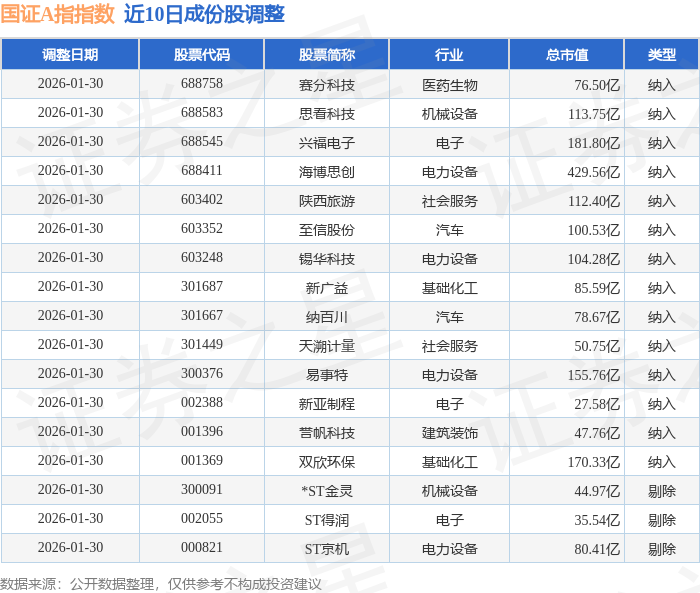Image resolution: width=700 pixels, height=593 pixels.
Task: Click market value 112.40亿
Action: pos(594,201)
